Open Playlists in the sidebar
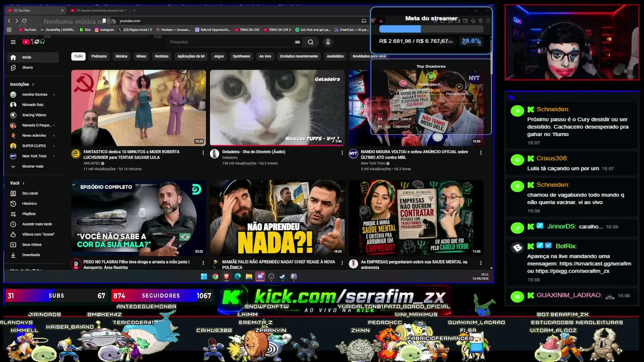 tap(33, 214)
